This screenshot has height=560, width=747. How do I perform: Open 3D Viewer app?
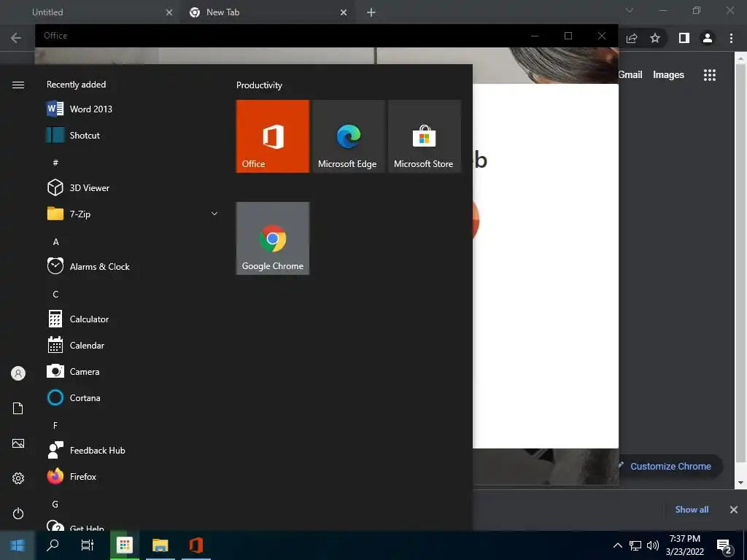pos(131,187)
